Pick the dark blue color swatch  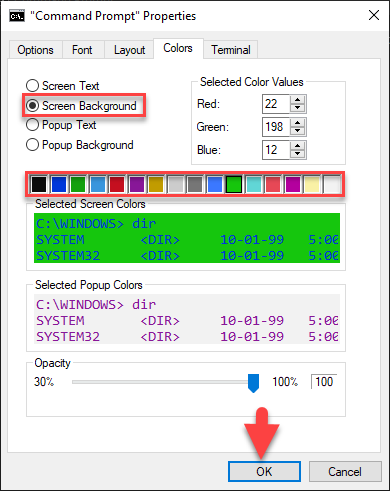pyautogui.click(x=59, y=184)
